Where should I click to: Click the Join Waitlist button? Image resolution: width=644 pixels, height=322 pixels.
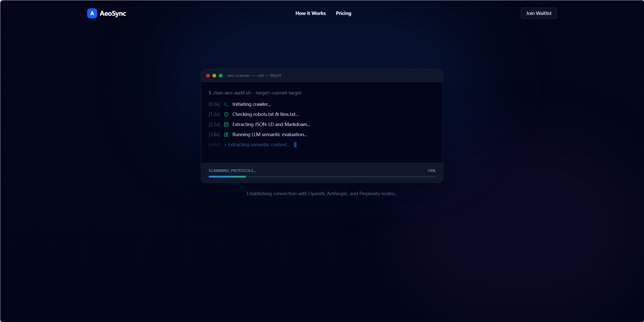click(538, 13)
